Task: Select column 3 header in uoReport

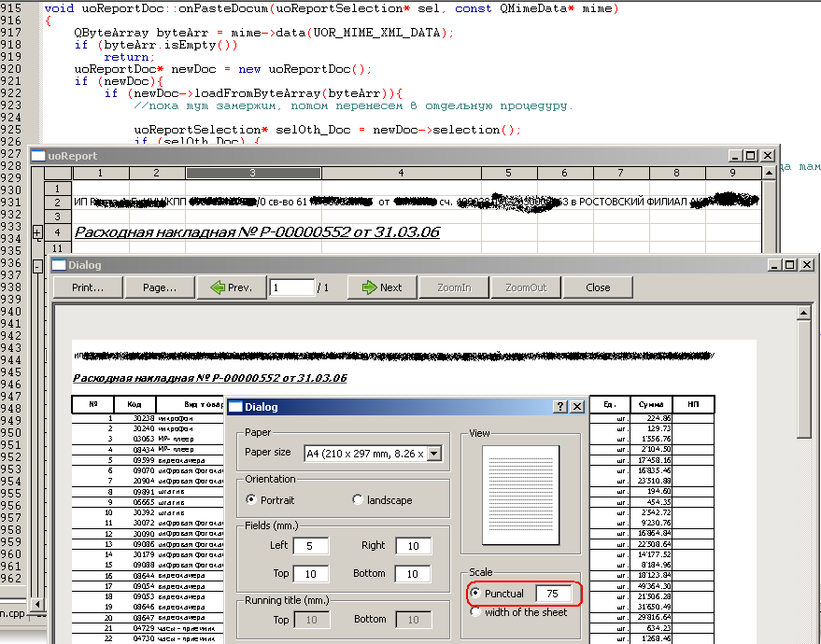Action: pos(252,173)
